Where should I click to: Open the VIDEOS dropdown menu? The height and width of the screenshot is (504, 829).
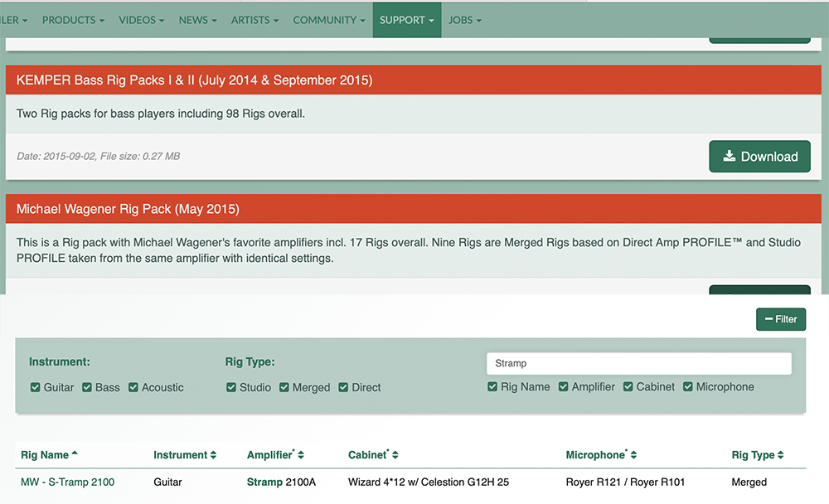pos(141,20)
